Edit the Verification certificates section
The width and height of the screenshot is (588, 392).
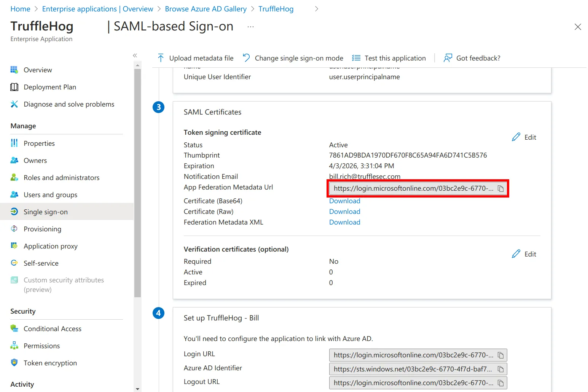[x=524, y=254]
